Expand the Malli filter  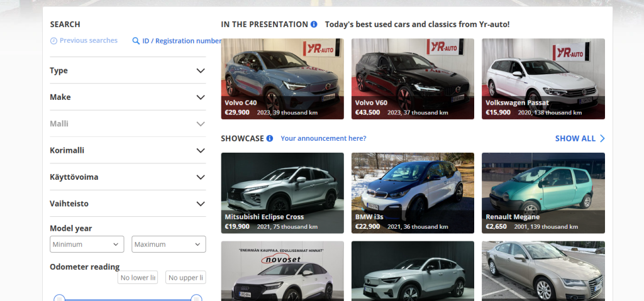point(128,124)
